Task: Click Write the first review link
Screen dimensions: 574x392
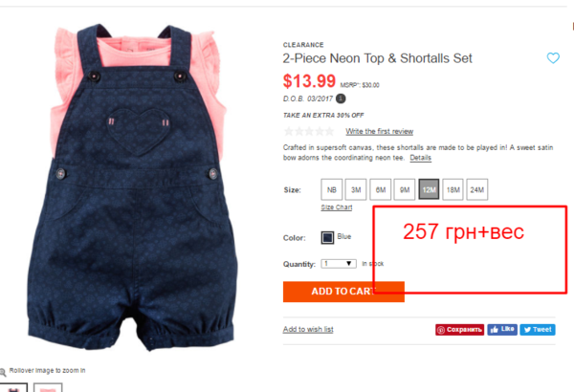Action: [379, 131]
